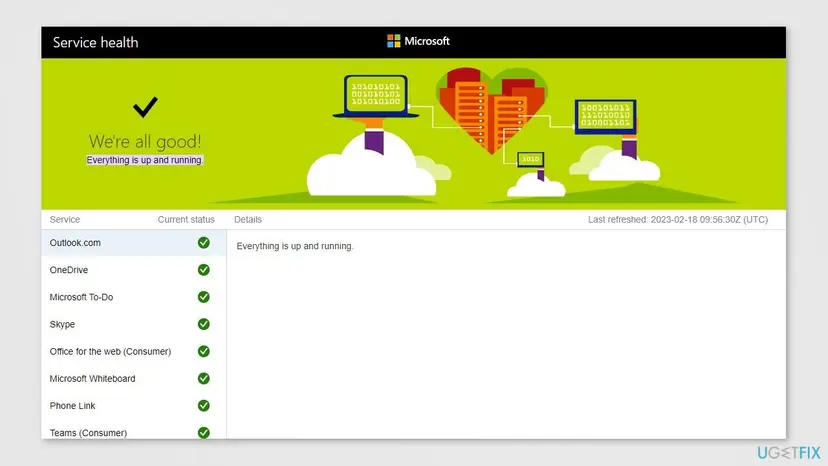828x466 pixels.
Task: Click details pane 'Everything is up and running.' text
Action: [295, 246]
